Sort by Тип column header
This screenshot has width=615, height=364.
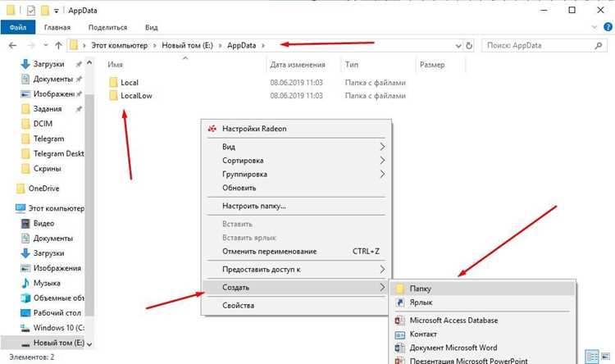[x=352, y=65]
